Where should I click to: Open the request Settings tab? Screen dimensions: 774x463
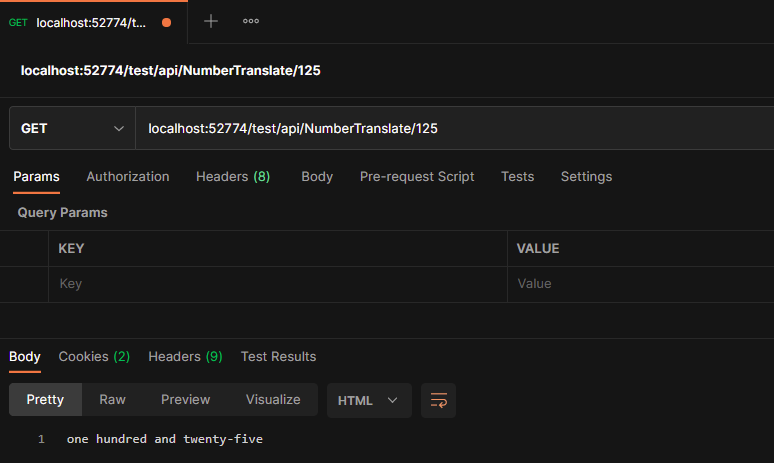[586, 176]
